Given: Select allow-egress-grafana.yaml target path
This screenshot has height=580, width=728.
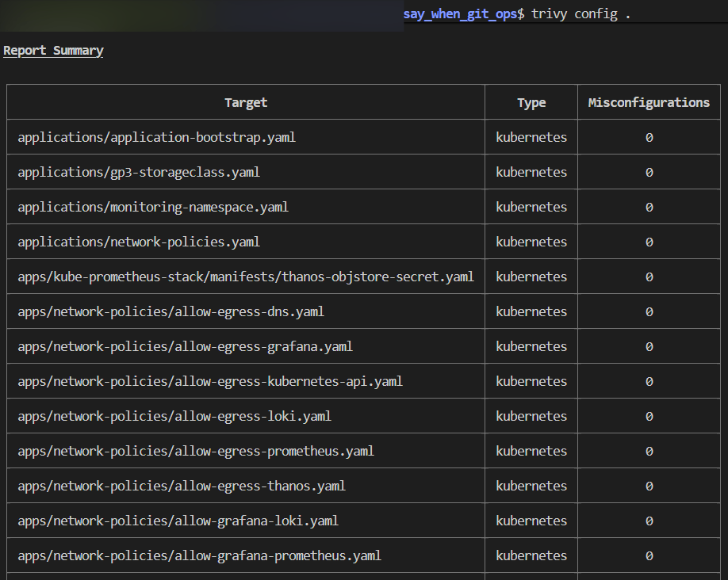Looking at the screenshot, I should (x=186, y=346).
